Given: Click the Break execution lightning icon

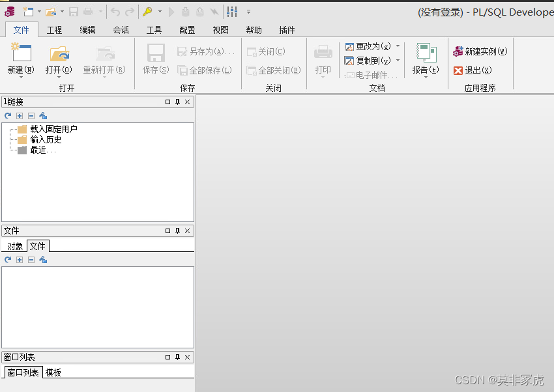Looking at the screenshot, I should 214,12.
